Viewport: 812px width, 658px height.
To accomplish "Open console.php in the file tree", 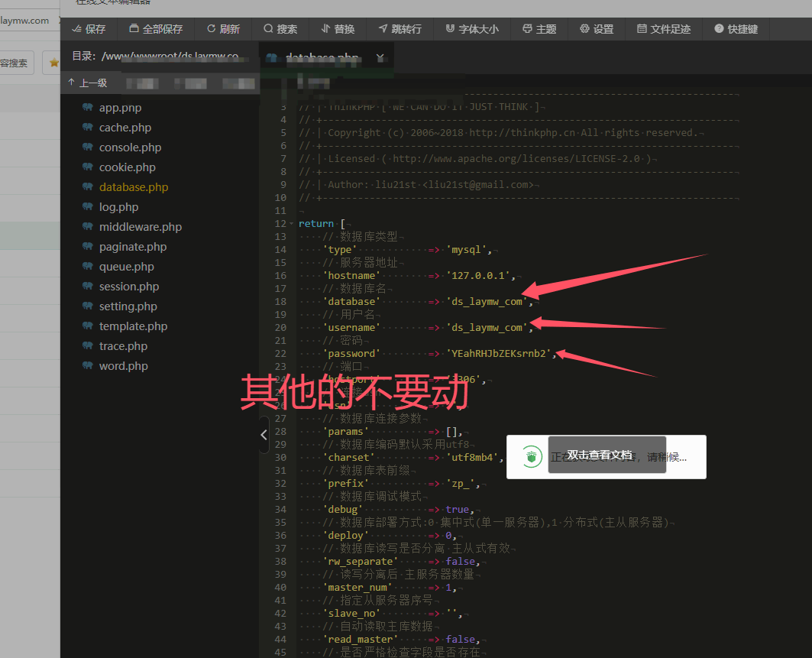I will click(x=131, y=147).
